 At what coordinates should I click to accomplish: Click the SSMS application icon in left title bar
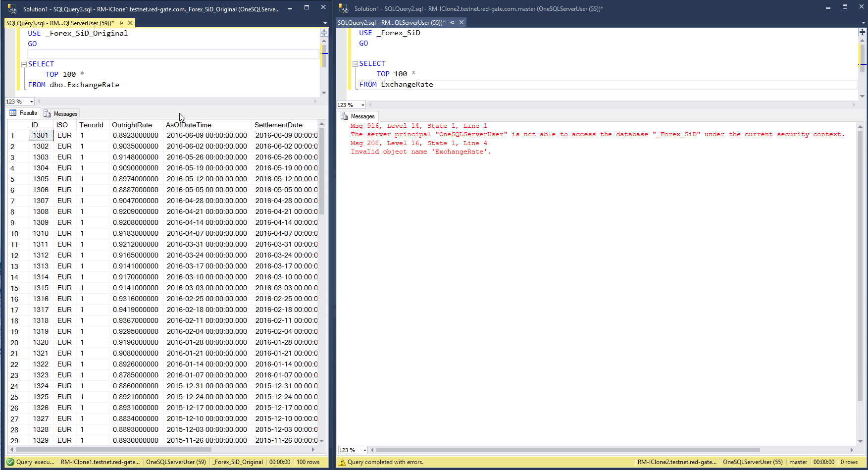[x=12, y=8]
